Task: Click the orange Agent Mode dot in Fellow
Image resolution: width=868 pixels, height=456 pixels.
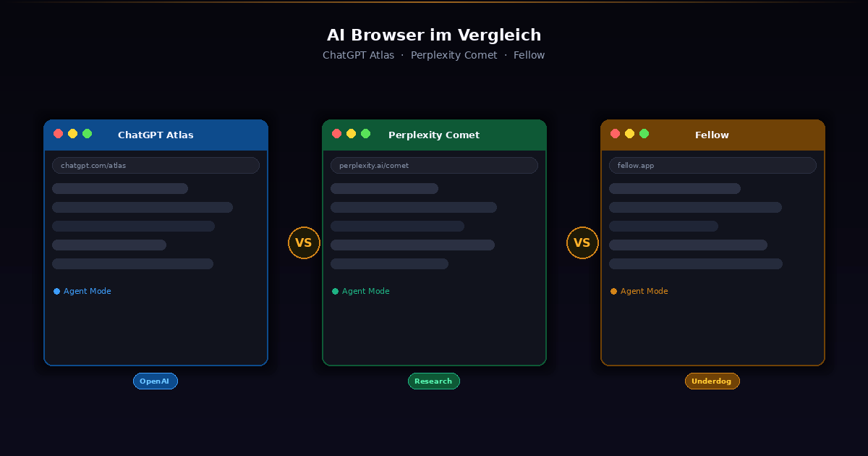Action: coord(613,291)
